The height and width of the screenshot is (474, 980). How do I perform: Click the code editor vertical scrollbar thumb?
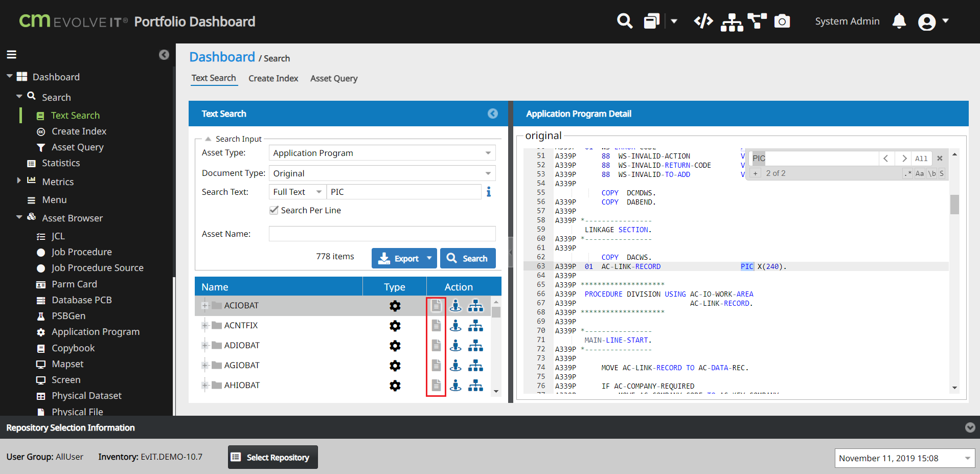click(954, 205)
